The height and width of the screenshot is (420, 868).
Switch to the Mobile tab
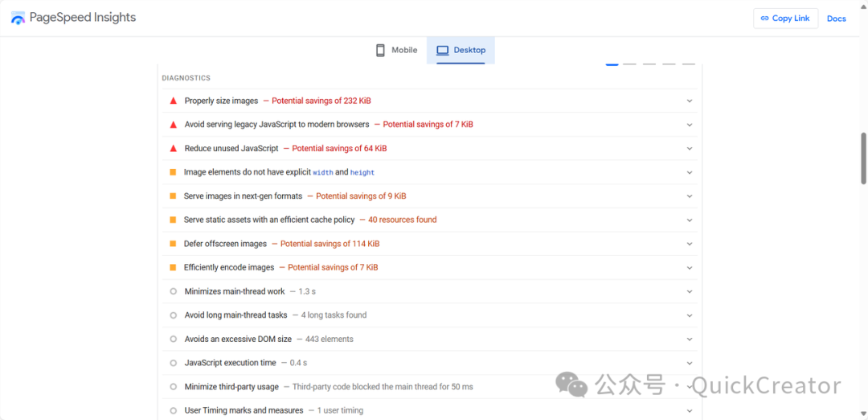pyautogui.click(x=396, y=50)
